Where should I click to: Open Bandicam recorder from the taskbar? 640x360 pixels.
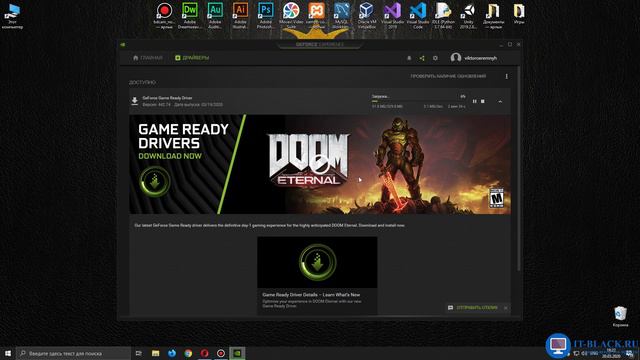(221, 353)
